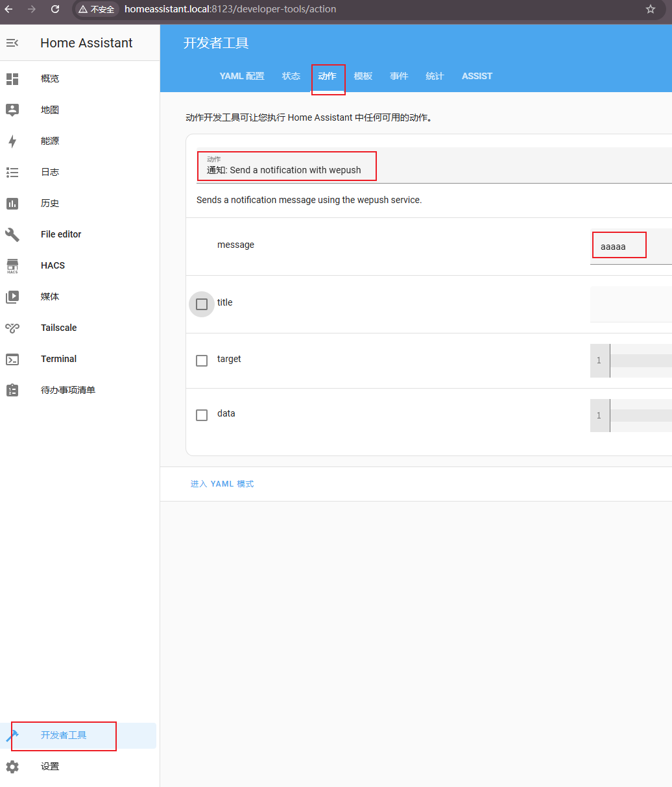
Task: Open the 设置 gear icon
Action: [x=12, y=766]
